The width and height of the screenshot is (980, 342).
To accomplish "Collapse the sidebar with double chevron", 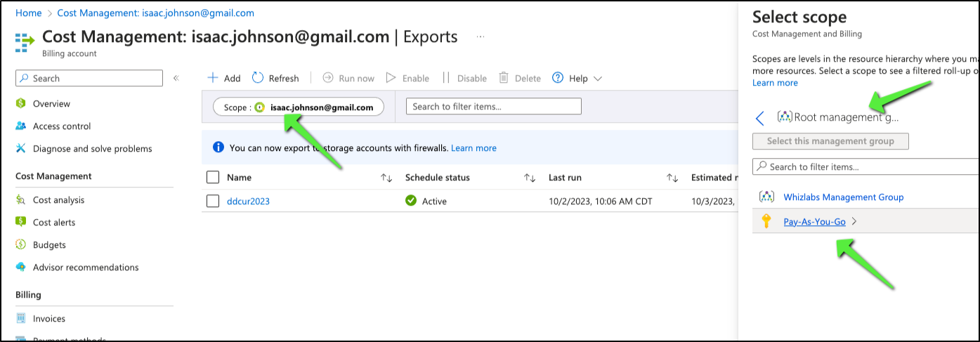I will coord(176,79).
